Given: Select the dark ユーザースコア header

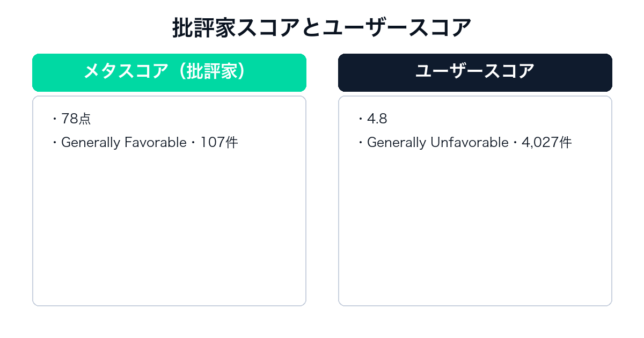Looking at the screenshot, I should tap(475, 72).
